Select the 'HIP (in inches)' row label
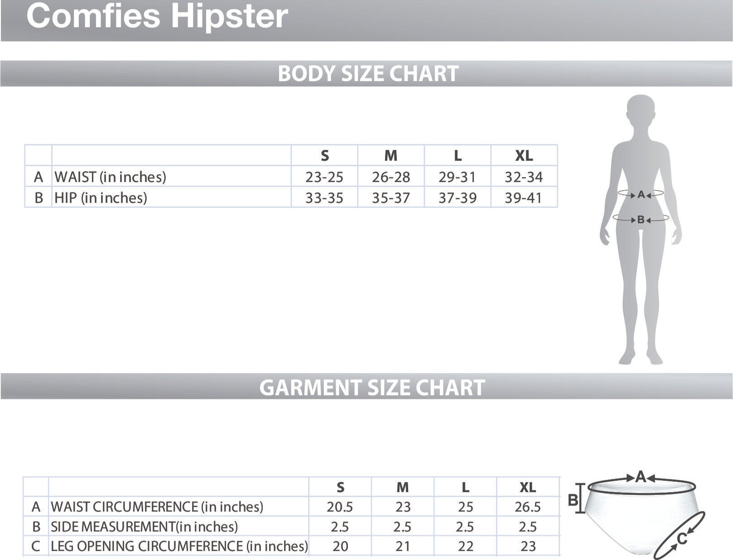Image resolution: width=733 pixels, height=560 pixels. click(101, 197)
